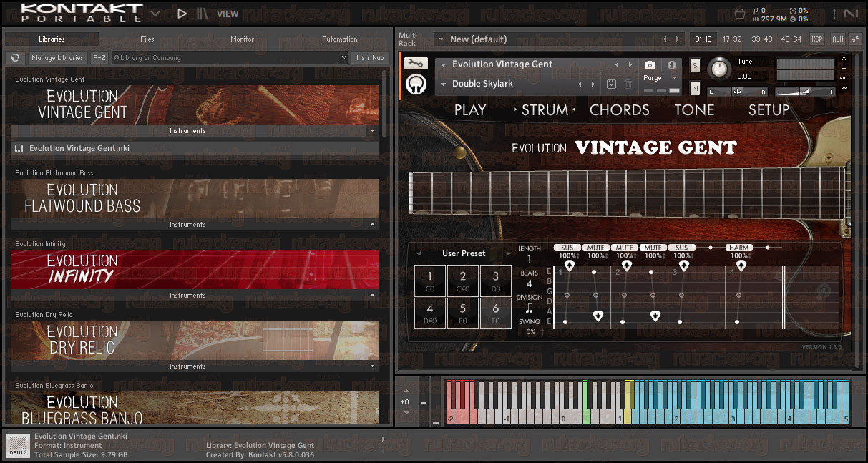Click the pan center icon on pan slider
This screenshot has height=463, width=868.
click(737, 92)
